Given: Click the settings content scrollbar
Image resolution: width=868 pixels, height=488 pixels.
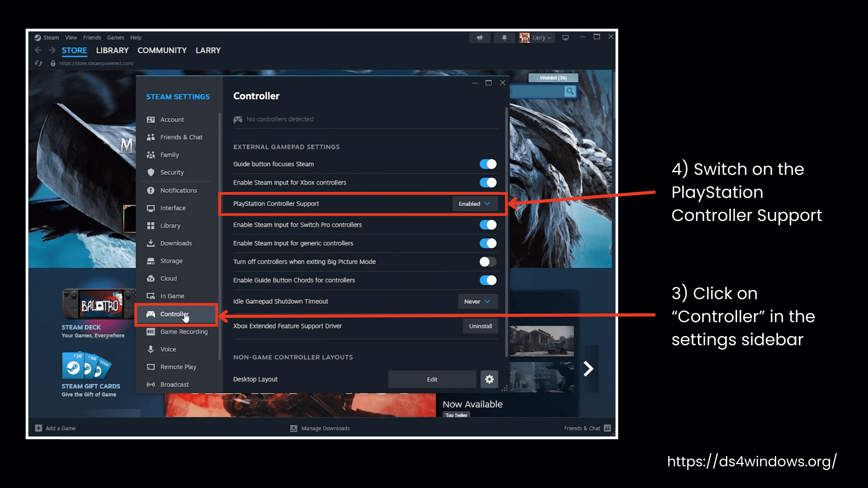Looking at the screenshot, I should click(506, 232).
